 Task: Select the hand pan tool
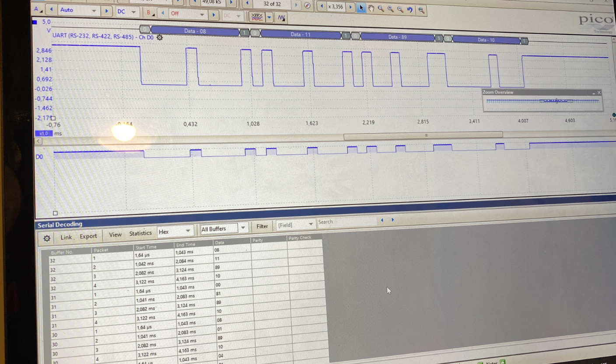[371, 8]
